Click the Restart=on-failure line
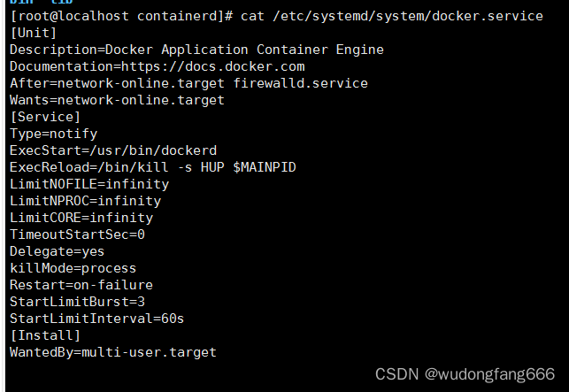Viewport: 569px width, 392px height. tap(81, 285)
